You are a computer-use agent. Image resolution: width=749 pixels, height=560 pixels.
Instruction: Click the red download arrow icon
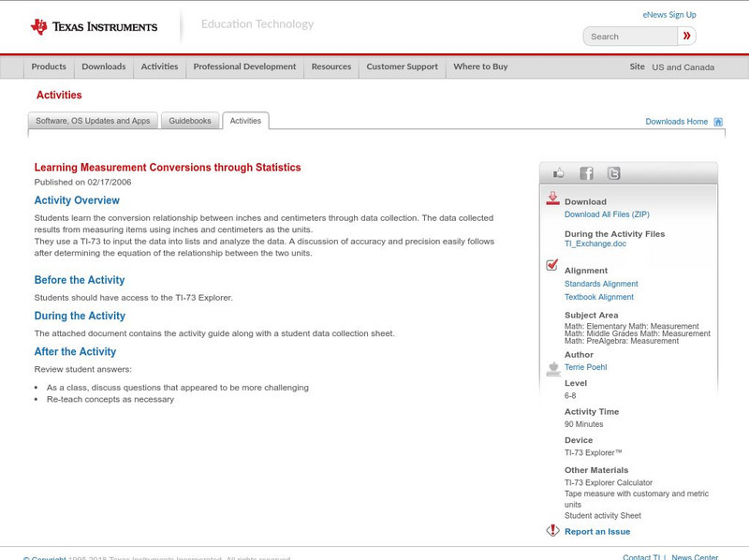click(552, 199)
